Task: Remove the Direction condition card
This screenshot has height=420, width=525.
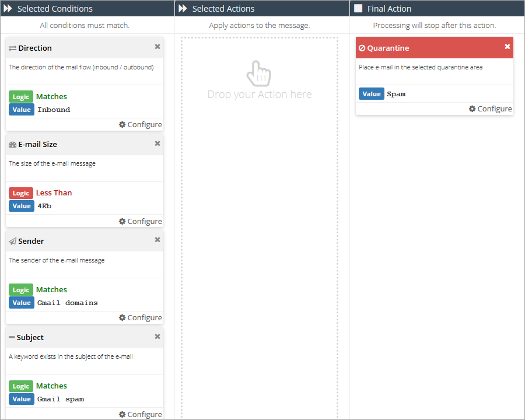Action: point(157,47)
